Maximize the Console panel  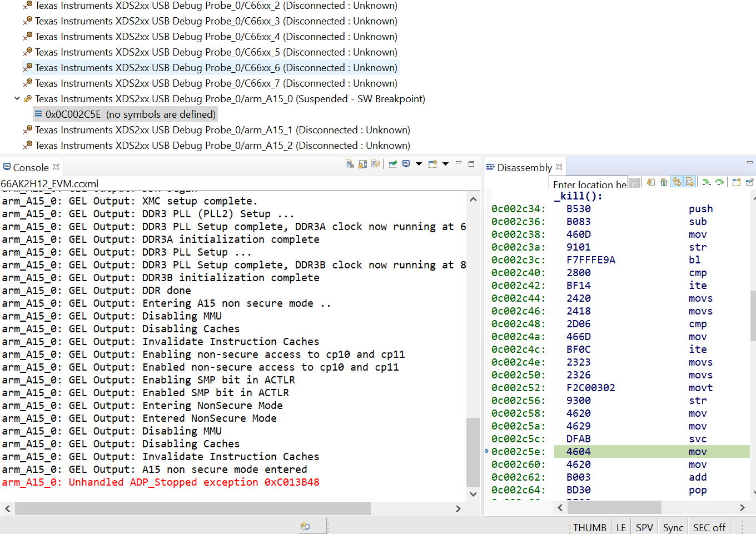click(471, 163)
